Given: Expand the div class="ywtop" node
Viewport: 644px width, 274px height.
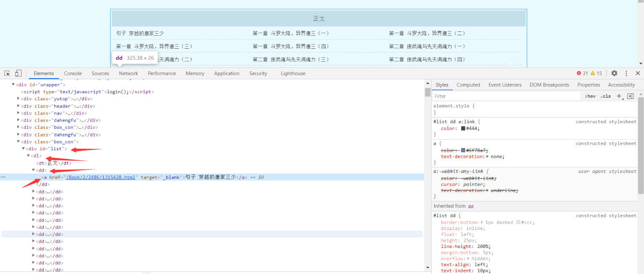Looking at the screenshot, I should (18, 99).
